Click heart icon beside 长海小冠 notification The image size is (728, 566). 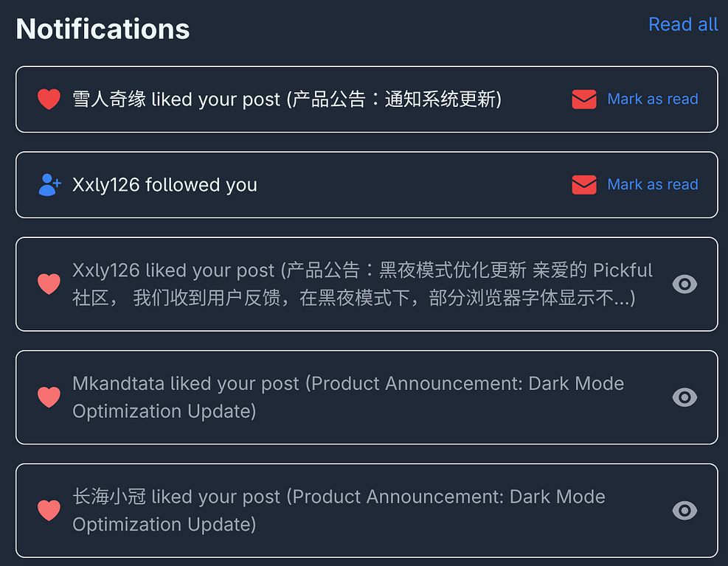coord(49,511)
